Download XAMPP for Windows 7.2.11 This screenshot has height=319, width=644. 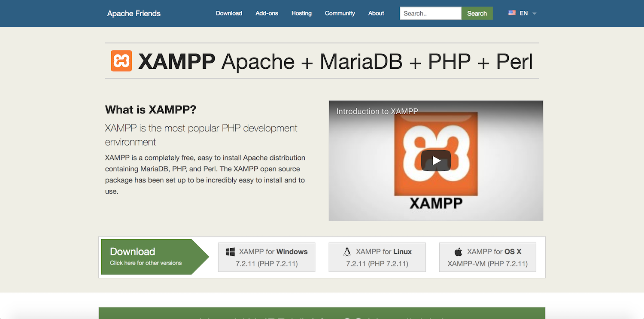(x=267, y=257)
